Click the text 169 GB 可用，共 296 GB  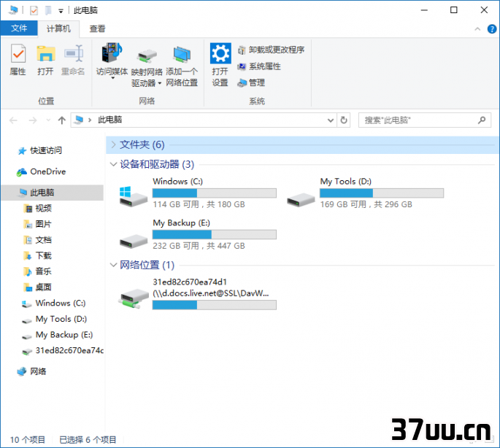(366, 204)
